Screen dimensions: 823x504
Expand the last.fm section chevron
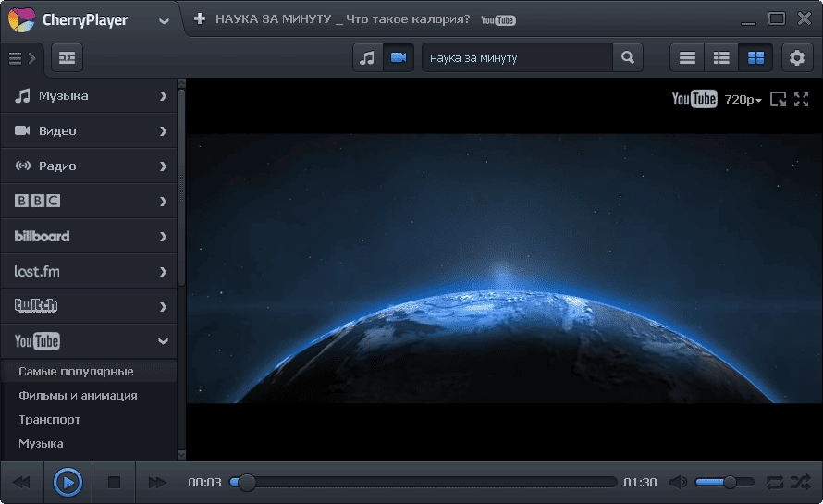pos(164,272)
